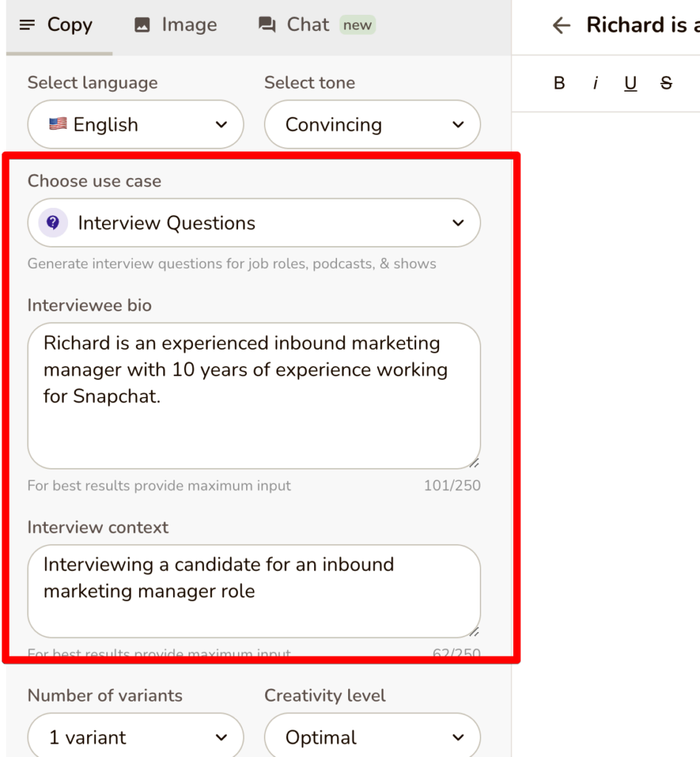Switch to the Copy tab
The image size is (700, 757).
click(x=56, y=26)
